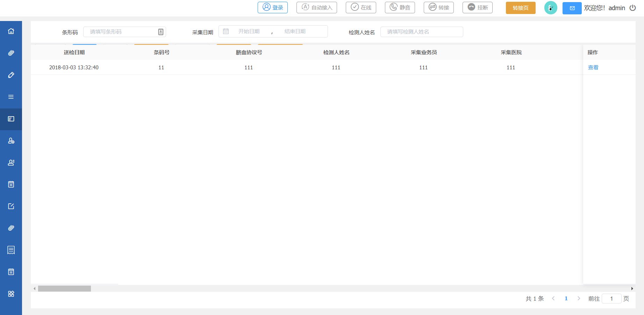
Task: Click the receipt icon in the sidebar
Action: 11,250
